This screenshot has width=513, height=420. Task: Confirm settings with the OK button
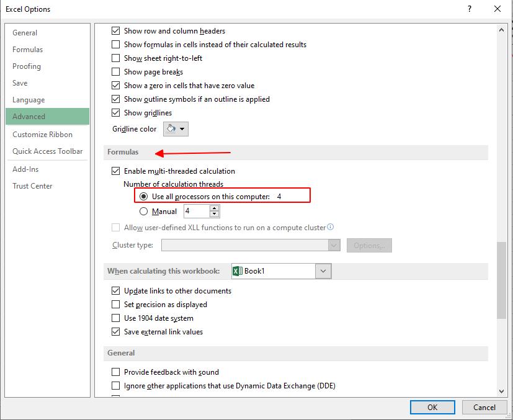[432, 407]
